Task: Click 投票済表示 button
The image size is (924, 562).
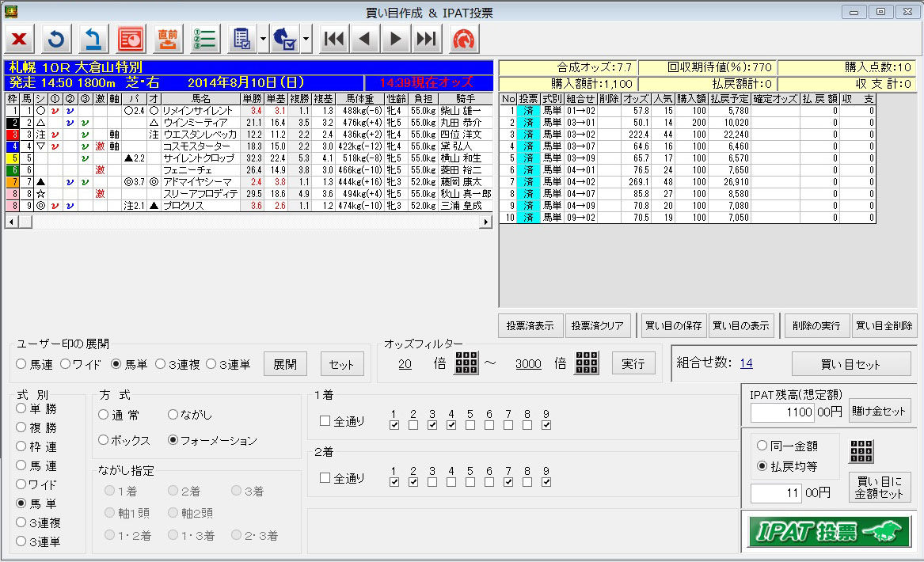Action: tap(530, 326)
